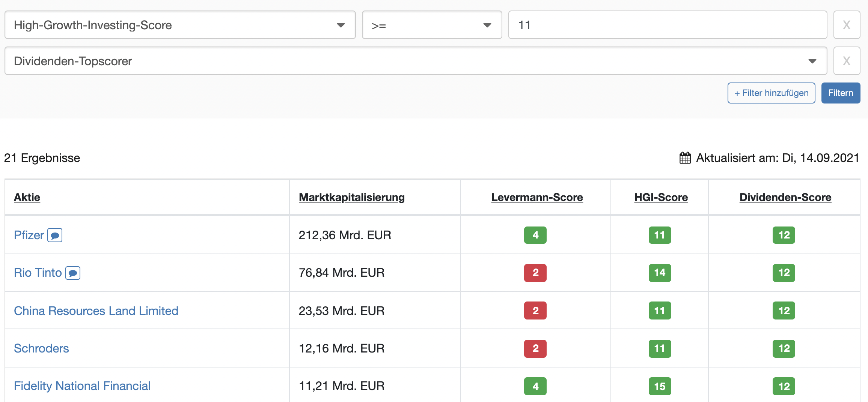Screen dimensions: 868x402
Task: Click calendar icon next to update date
Action: click(685, 158)
